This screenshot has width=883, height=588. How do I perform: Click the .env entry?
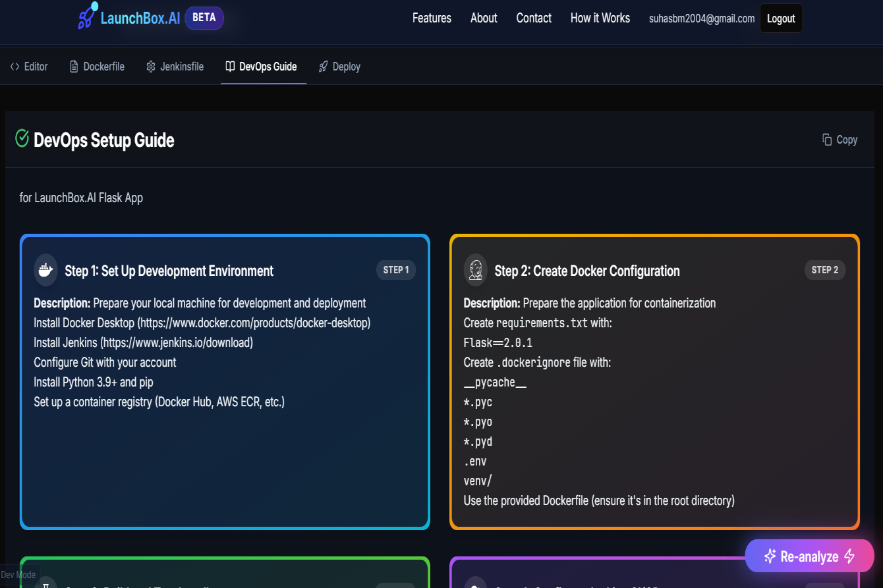click(475, 462)
